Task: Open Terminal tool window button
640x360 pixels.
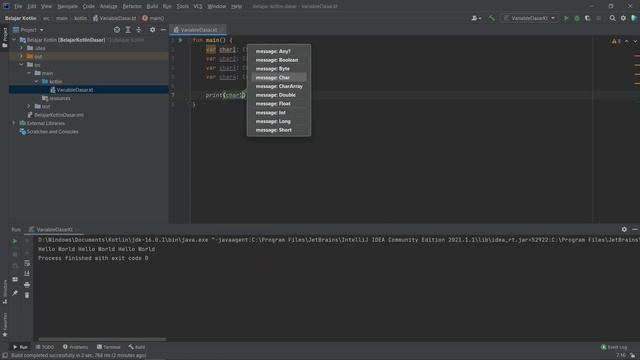Action: [109, 347]
